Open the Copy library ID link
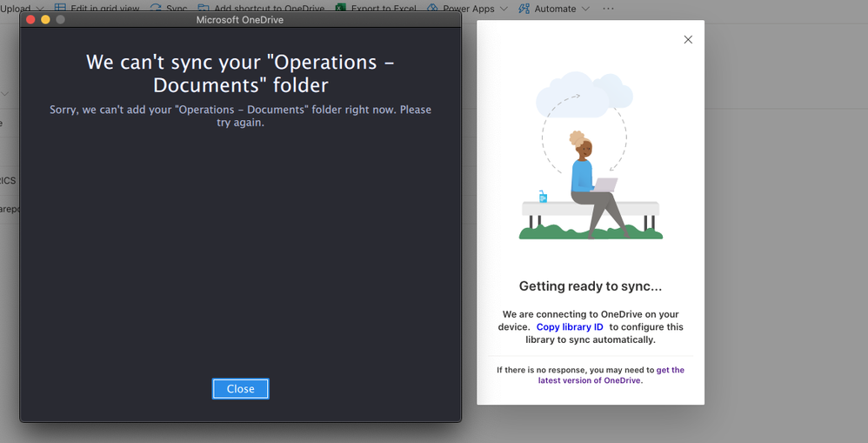The width and height of the screenshot is (868, 443). tap(570, 326)
